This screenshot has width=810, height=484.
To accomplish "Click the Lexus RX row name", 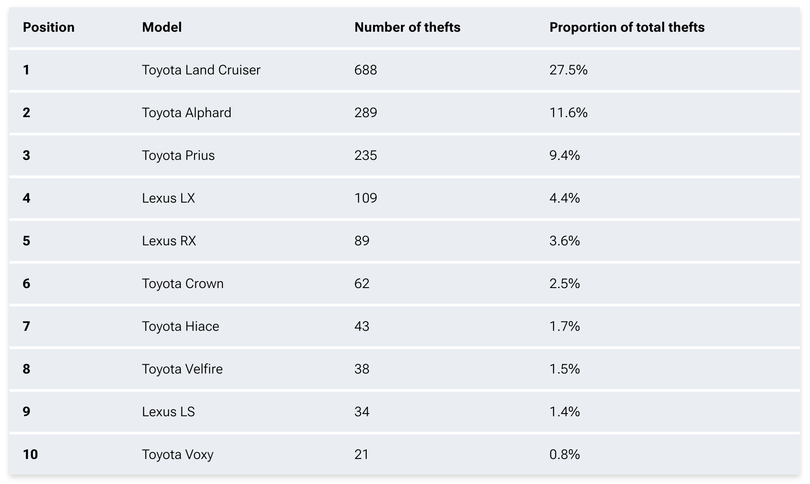I will (x=168, y=241).
